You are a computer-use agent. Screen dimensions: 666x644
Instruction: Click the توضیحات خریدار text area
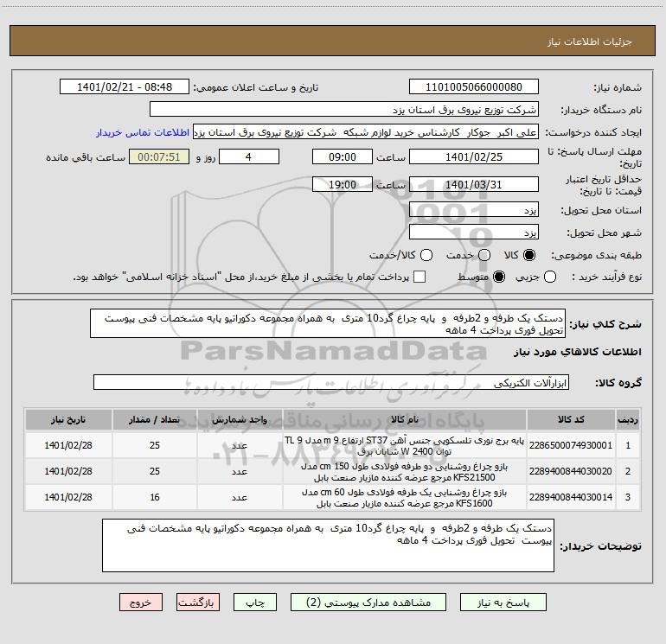(328, 545)
